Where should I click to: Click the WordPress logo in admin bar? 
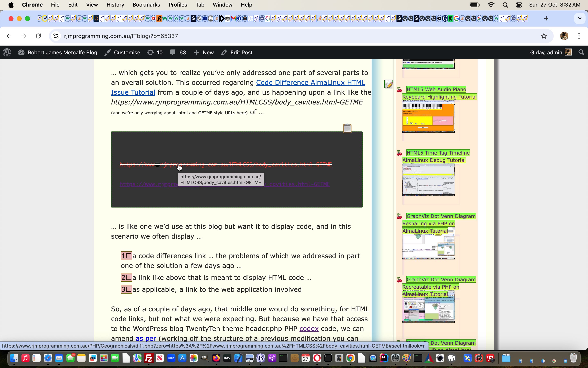[7, 52]
